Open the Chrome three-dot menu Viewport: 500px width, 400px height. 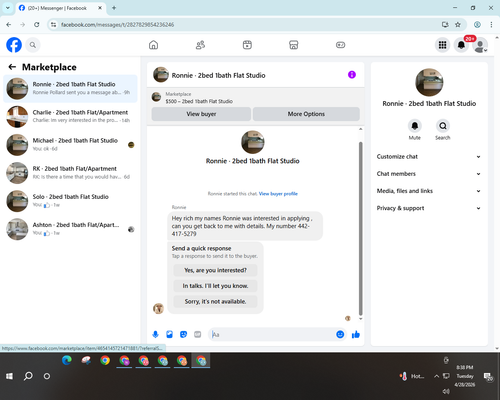pyautogui.click(x=491, y=25)
